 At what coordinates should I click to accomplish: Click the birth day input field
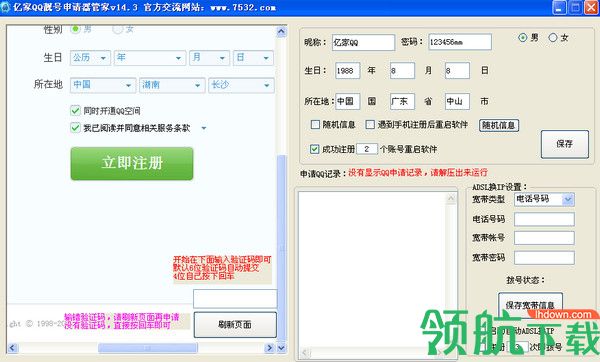(x=457, y=71)
